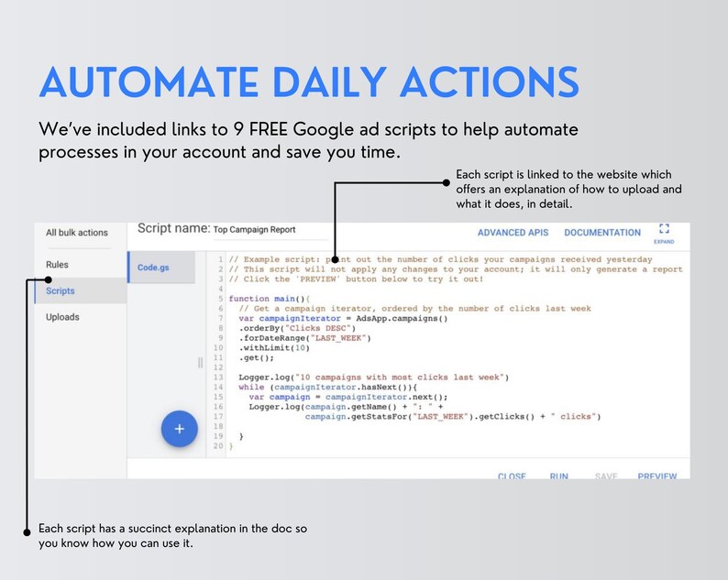Open the ADVANCED APIS link
This screenshot has height=580, width=728.
tap(513, 233)
